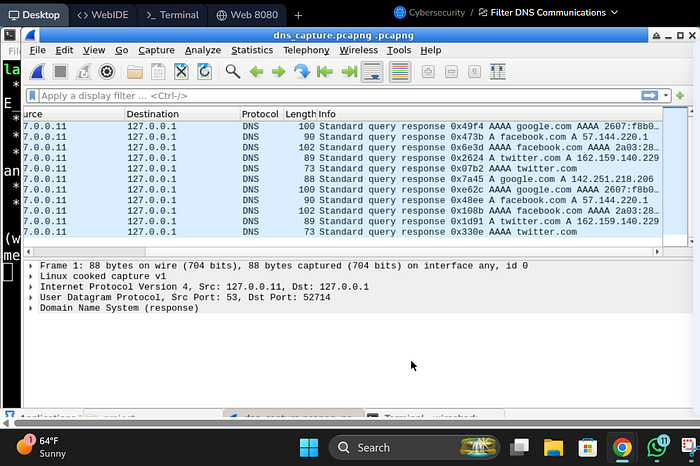Click the restart capture icon
The width and height of the screenshot is (700, 466).
pos(83,72)
